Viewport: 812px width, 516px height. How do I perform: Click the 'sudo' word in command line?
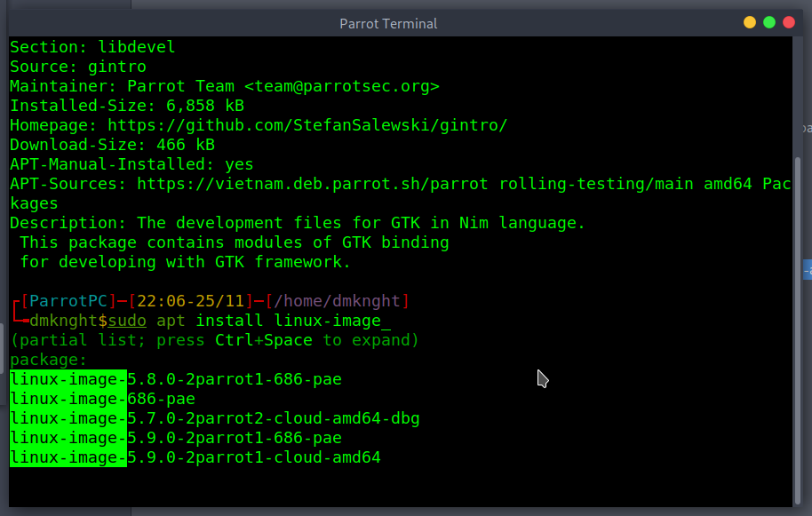pos(127,321)
